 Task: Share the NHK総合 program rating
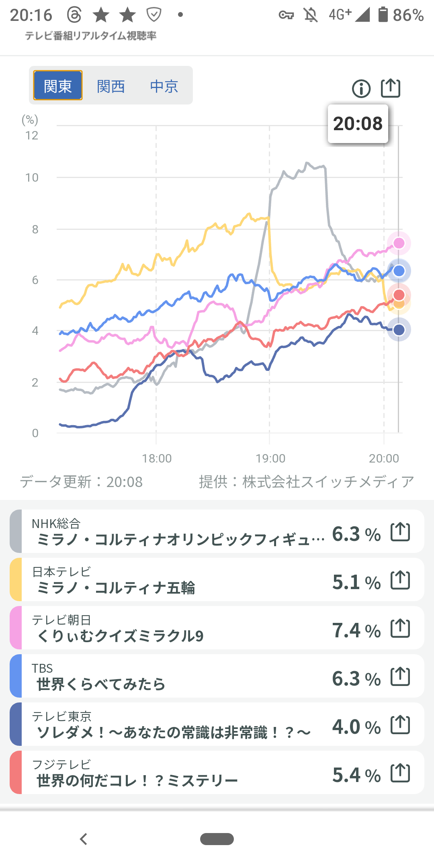[x=400, y=532]
